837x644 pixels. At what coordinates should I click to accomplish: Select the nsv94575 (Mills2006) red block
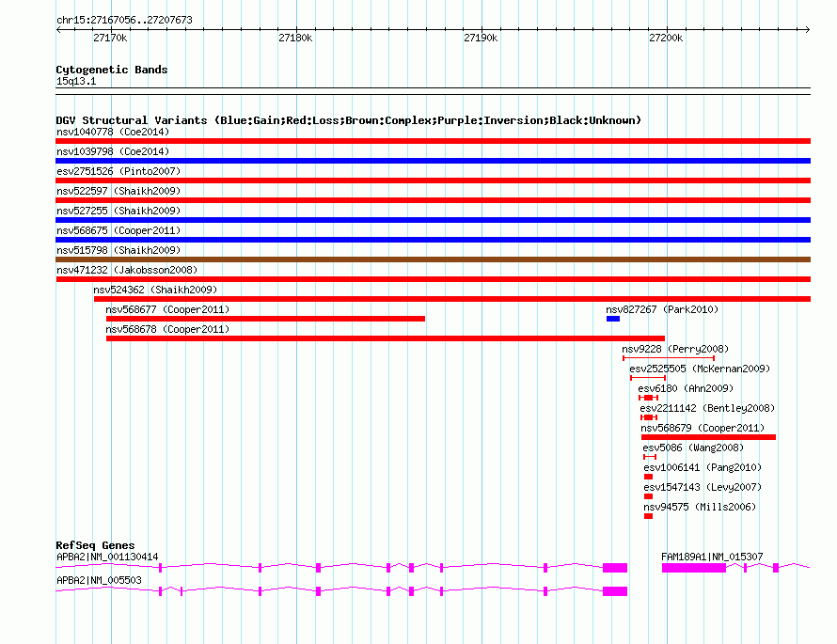648,516
